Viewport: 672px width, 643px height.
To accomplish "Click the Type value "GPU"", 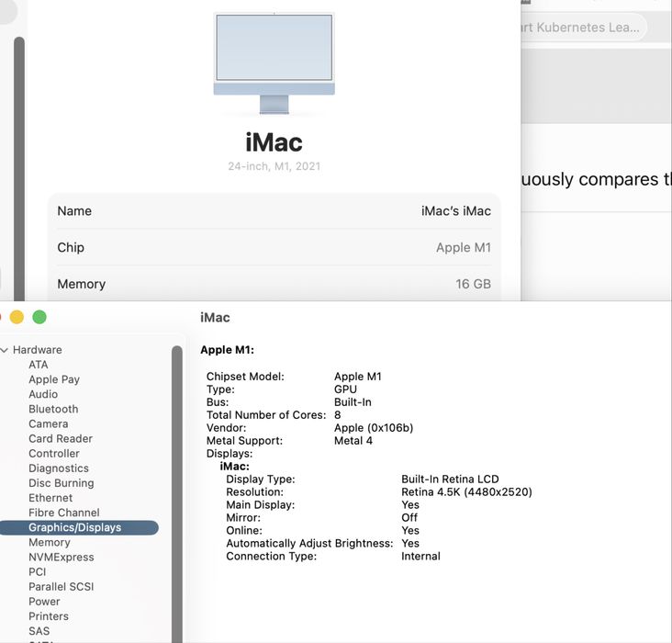I will (x=345, y=389).
